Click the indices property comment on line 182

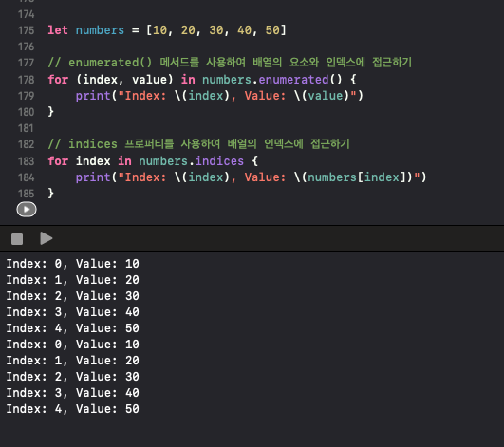[x=198, y=143]
